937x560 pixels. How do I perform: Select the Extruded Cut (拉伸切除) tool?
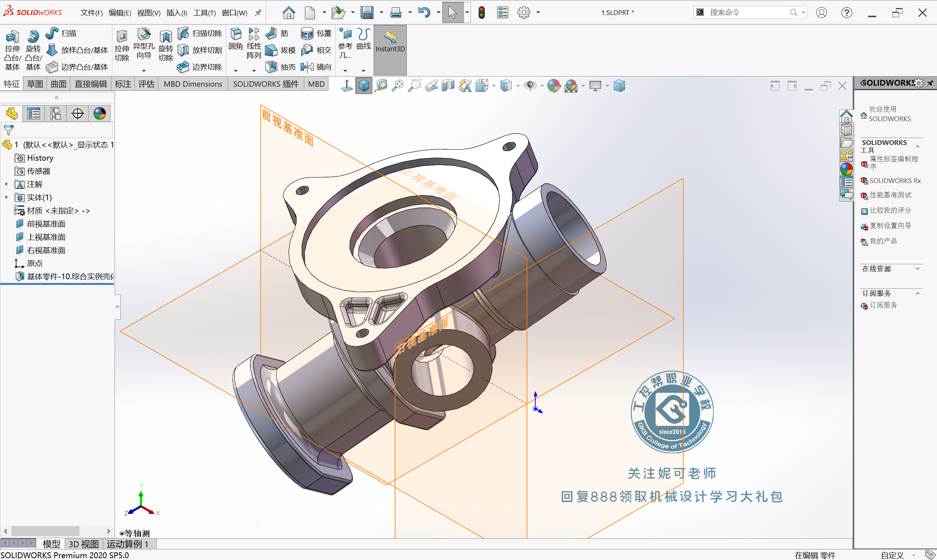122,45
